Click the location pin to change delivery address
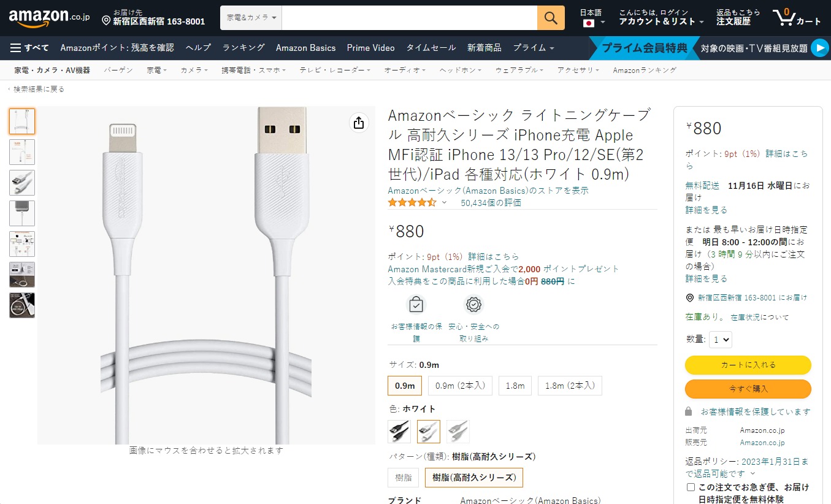The height and width of the screenshot is (504, 831). [107, 20]
